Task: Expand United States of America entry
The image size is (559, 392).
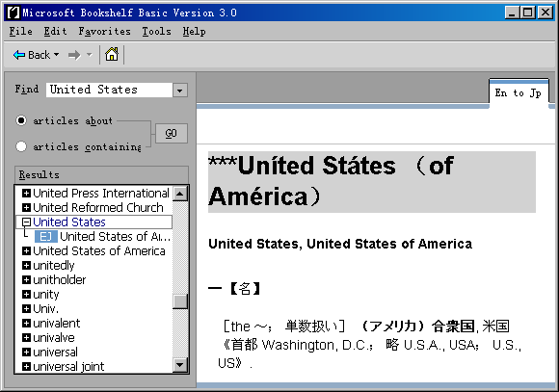Action: (26, 250)
